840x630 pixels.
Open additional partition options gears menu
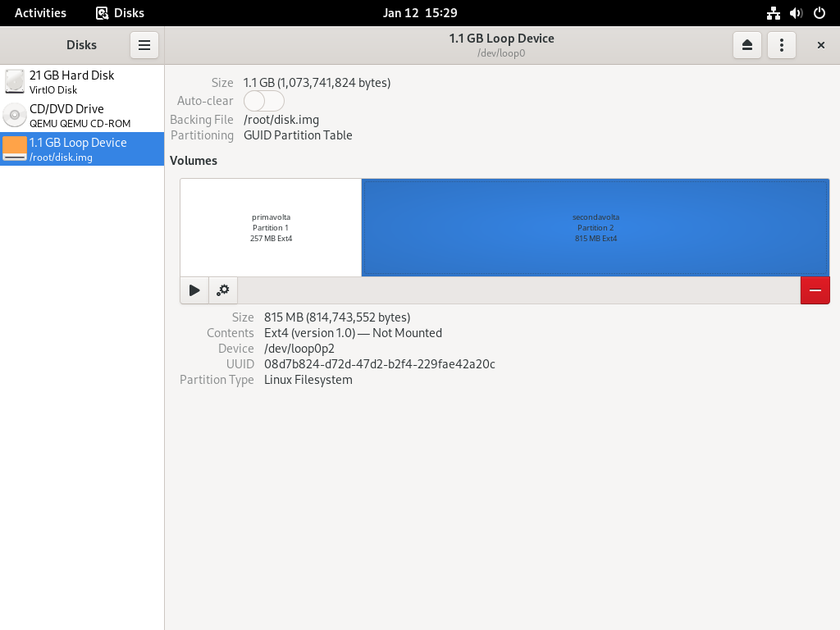[x=223, y=290]
